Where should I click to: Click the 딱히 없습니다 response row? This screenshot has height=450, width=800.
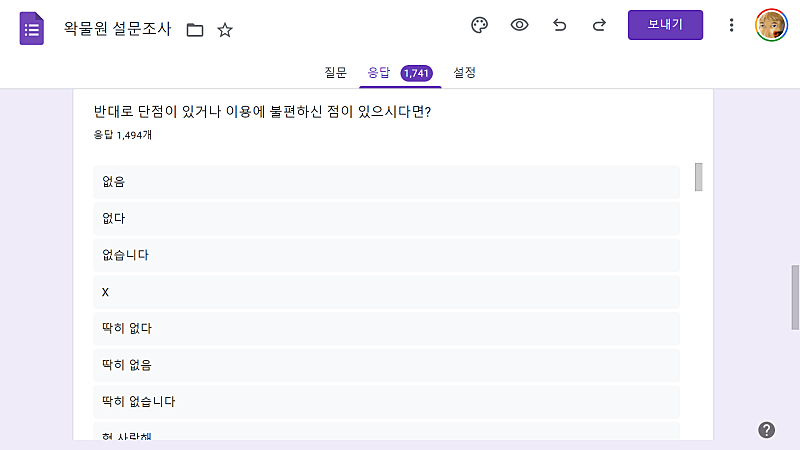click(x=386, y=402)
